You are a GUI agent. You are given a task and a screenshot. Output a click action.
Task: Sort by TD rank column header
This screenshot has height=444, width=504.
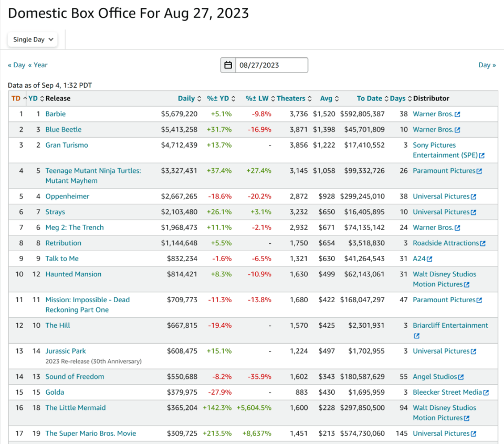tap(16, 98)
